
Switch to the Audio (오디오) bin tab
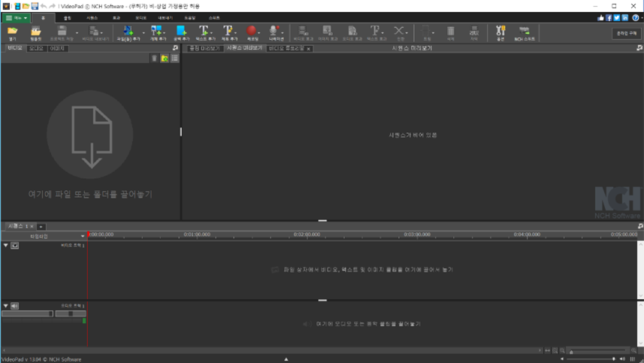point(36,48)
